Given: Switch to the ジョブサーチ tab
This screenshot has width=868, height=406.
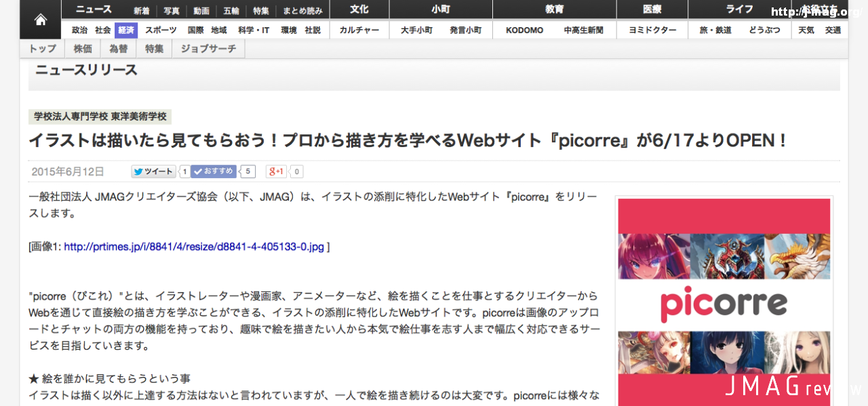Looking at the screenshot, I should [x=209, y=49].
